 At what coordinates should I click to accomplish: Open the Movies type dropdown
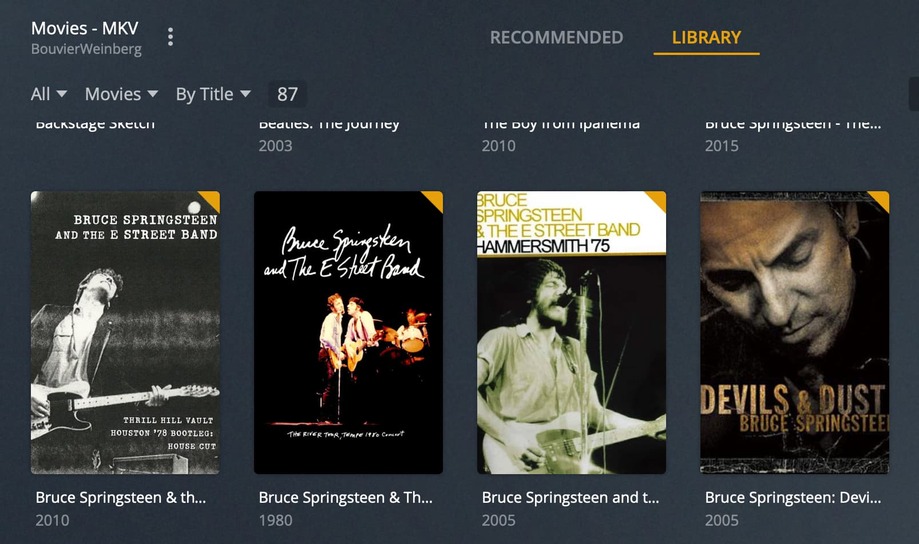tap(121, 94)
